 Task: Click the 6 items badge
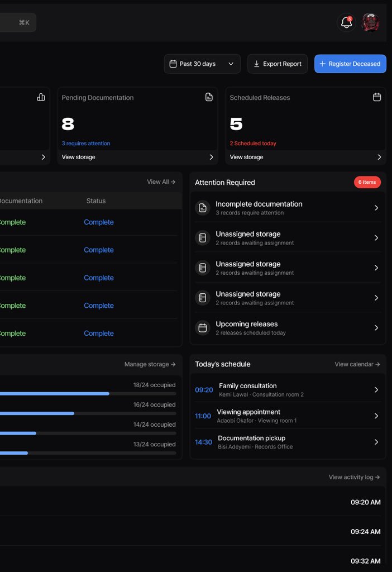[367, 182]
